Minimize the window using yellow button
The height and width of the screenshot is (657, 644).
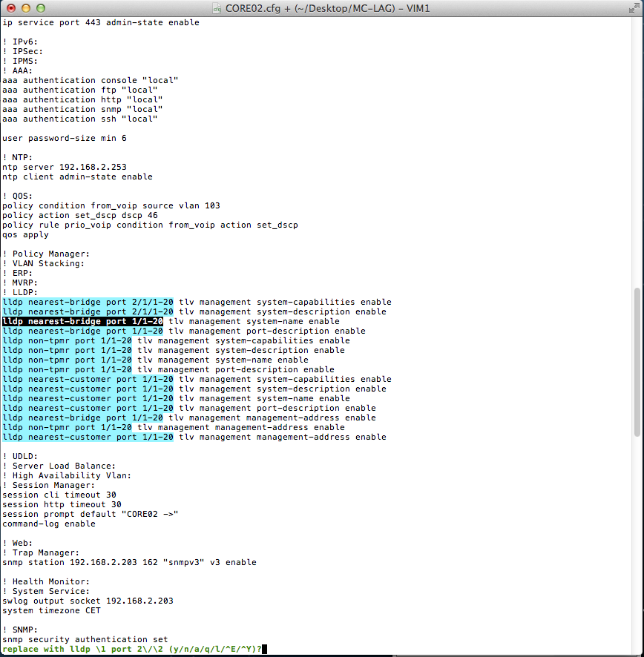(25, 8)
